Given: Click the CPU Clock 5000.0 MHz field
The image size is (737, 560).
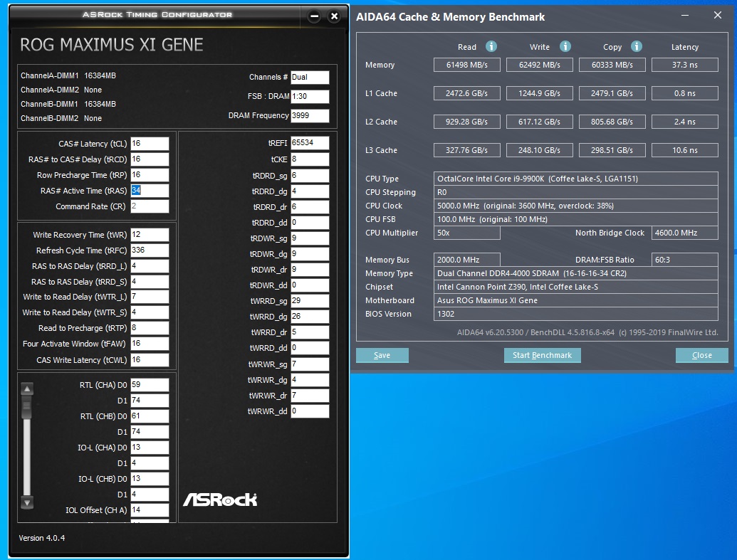Looking at the screenshot, I should click(576, 206).
